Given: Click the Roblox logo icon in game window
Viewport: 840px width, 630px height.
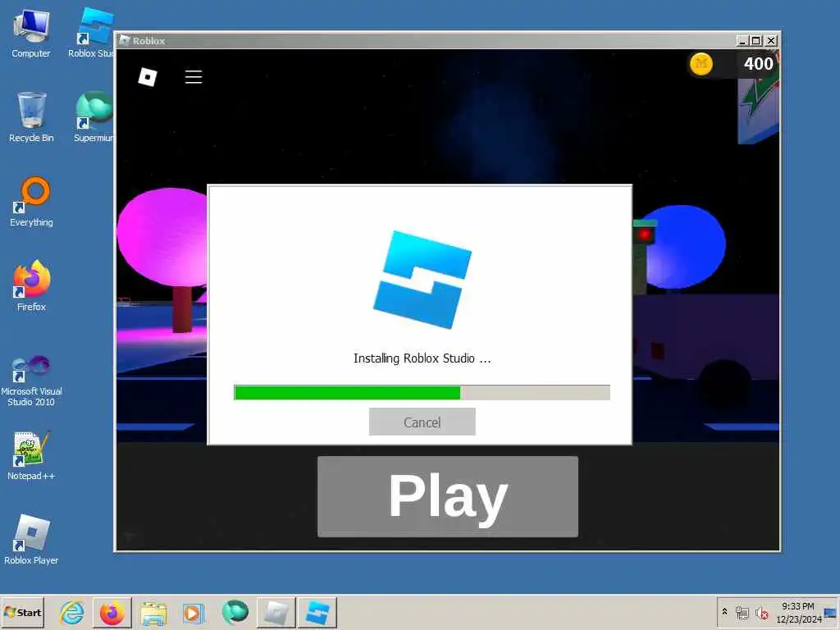Looking at the screenshot, I should (x=148, y=76).
